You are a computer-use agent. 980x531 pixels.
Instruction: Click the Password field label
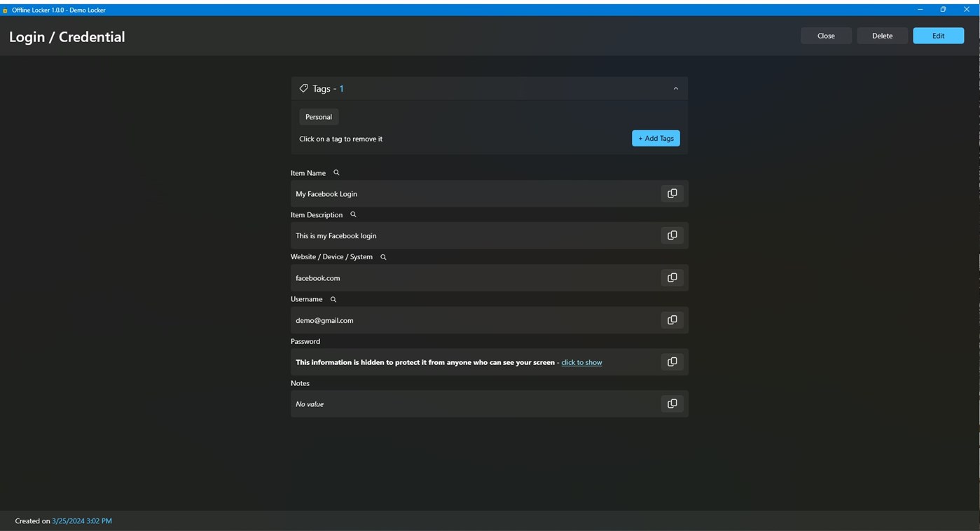[305, 341]
